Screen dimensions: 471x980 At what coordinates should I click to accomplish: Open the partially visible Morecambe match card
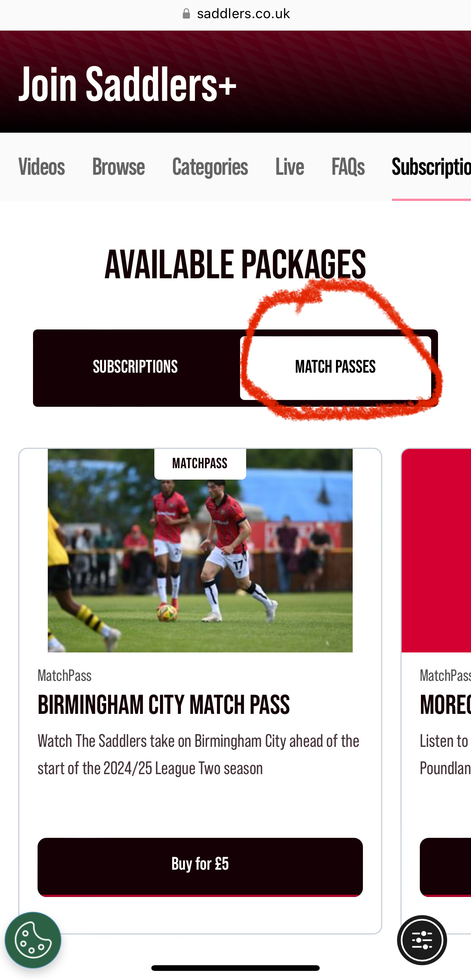coord(436,690)
